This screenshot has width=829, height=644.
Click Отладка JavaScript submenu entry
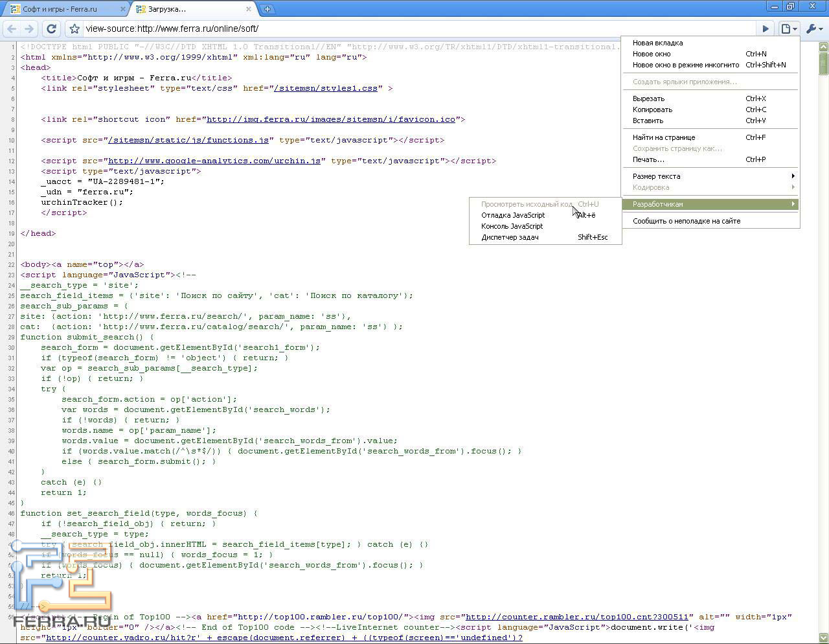[513, 215]
